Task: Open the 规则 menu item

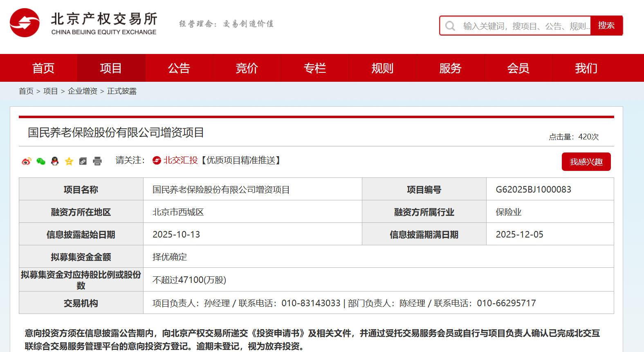Action: [382, 68]
